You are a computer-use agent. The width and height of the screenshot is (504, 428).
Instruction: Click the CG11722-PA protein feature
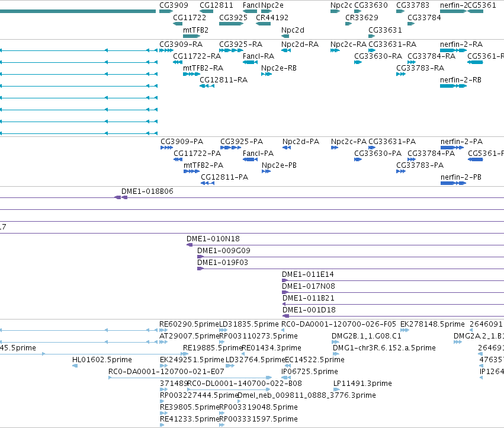[178, 159]
